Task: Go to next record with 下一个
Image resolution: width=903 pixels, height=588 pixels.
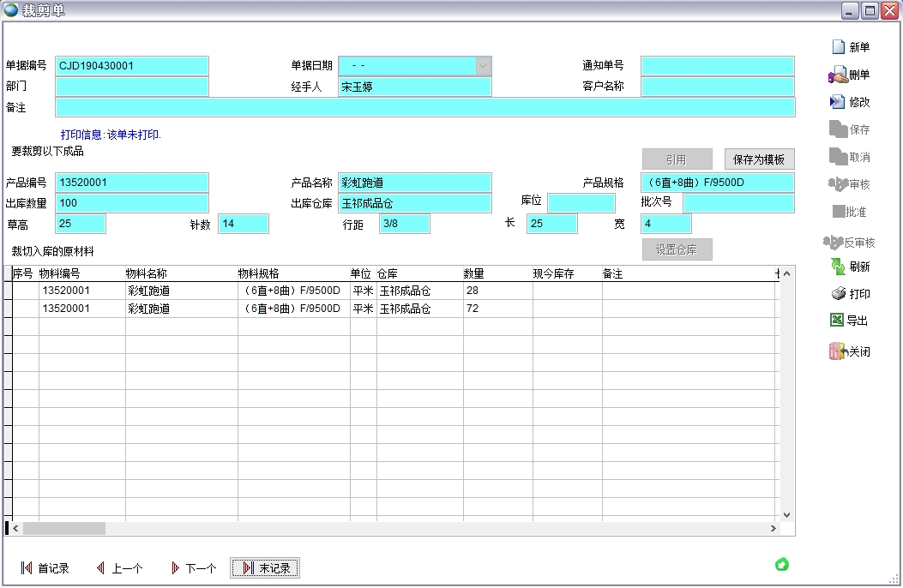Action: coord(175,568)
